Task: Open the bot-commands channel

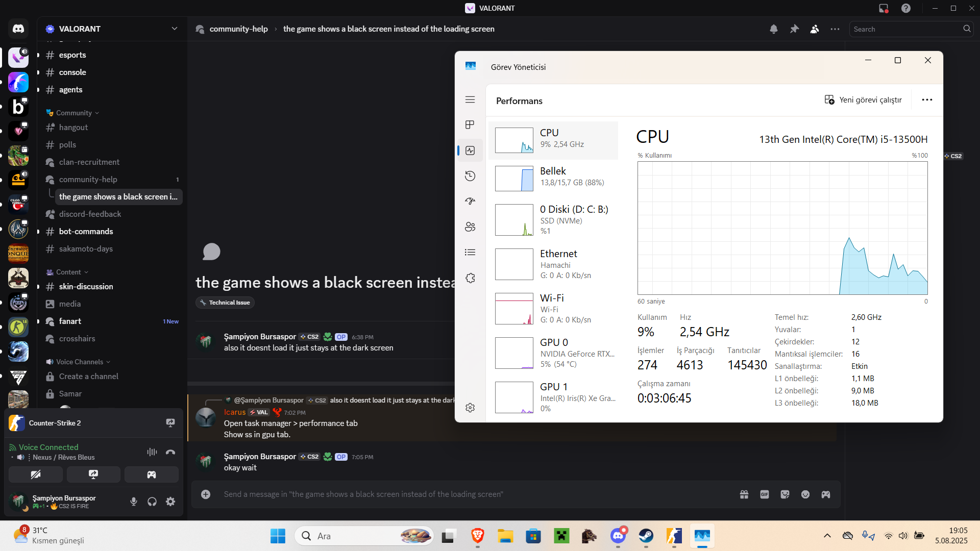Action: pyautogui.click(x=86, y=232)
